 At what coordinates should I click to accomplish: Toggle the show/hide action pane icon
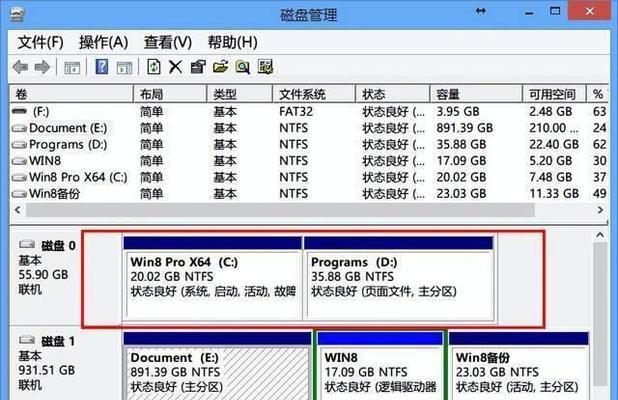click(x=125, y=67)
